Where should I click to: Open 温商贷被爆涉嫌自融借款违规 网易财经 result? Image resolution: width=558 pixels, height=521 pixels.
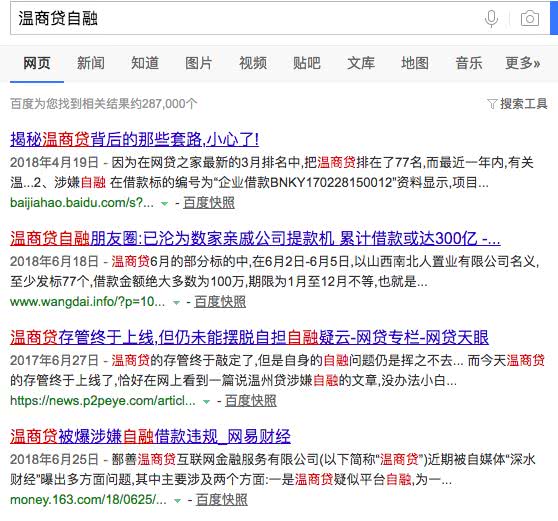(150, 436)
